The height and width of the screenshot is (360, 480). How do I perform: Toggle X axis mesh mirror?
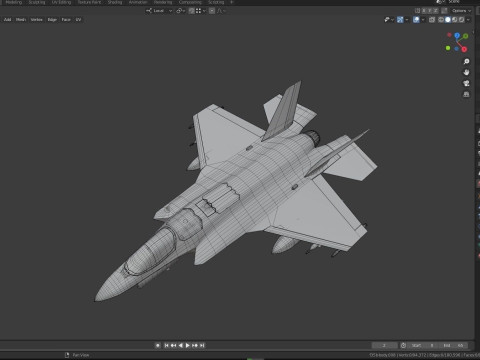424,11
